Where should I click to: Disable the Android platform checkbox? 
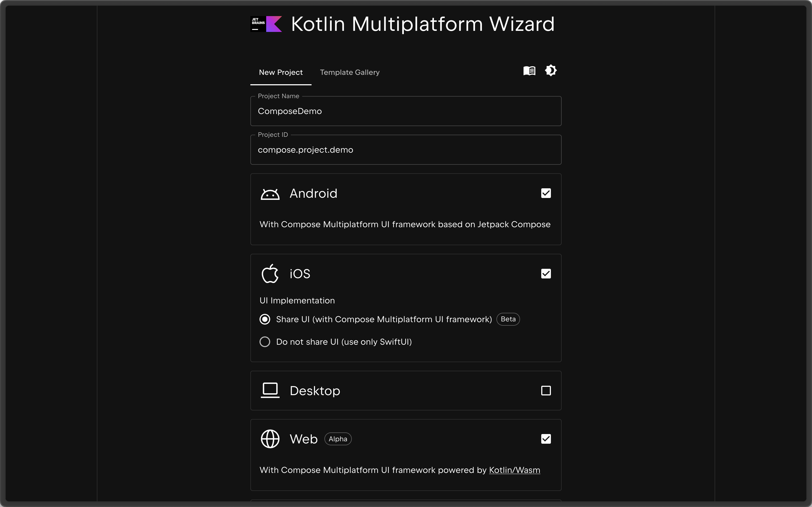tap(546, 193)
